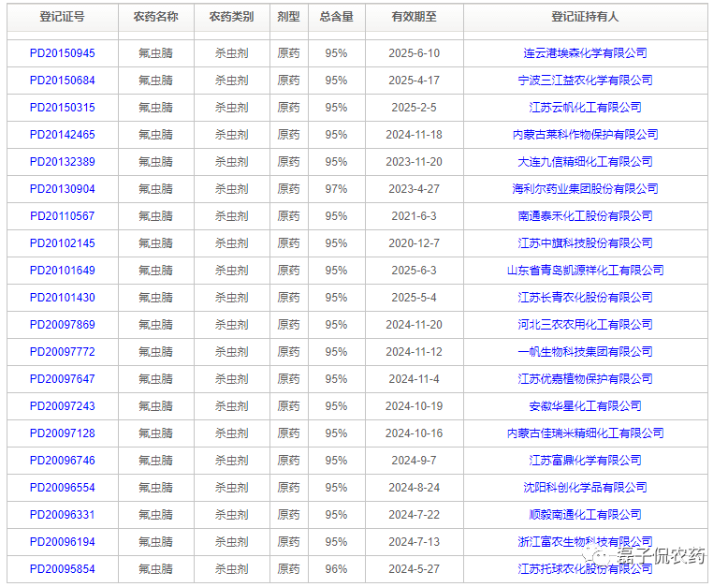Open registration PD20101649 link
This screenshot has height=587, width=728.
[62, 271]
